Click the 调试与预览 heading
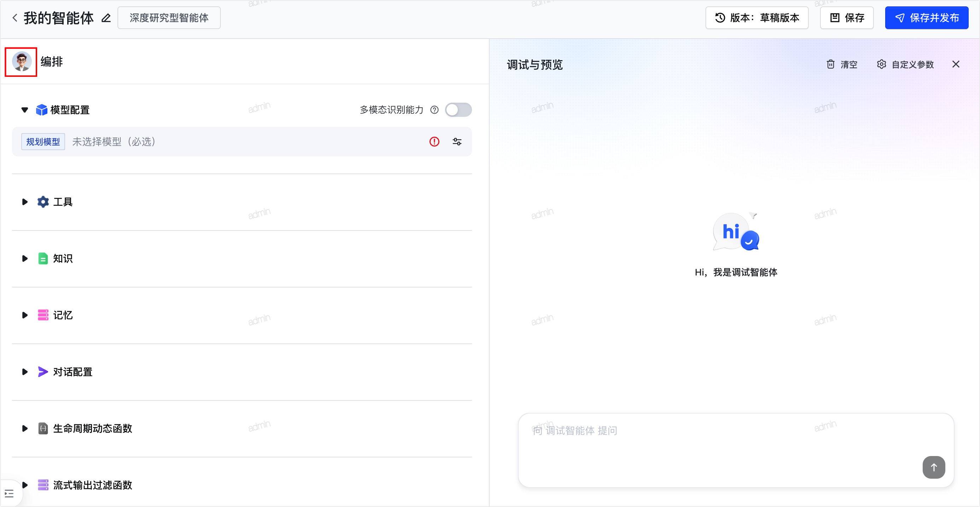Viewport: 980px width, 507px height. [535, 65]
